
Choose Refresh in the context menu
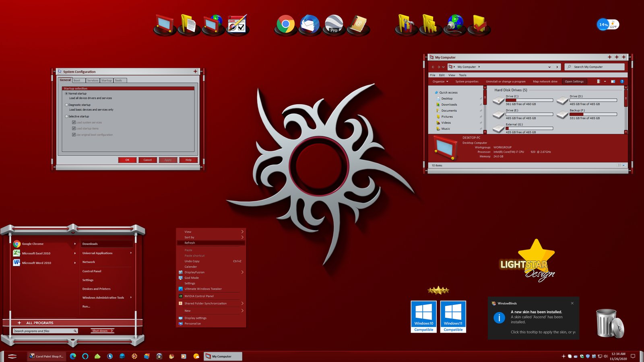(x=211, y=243)
